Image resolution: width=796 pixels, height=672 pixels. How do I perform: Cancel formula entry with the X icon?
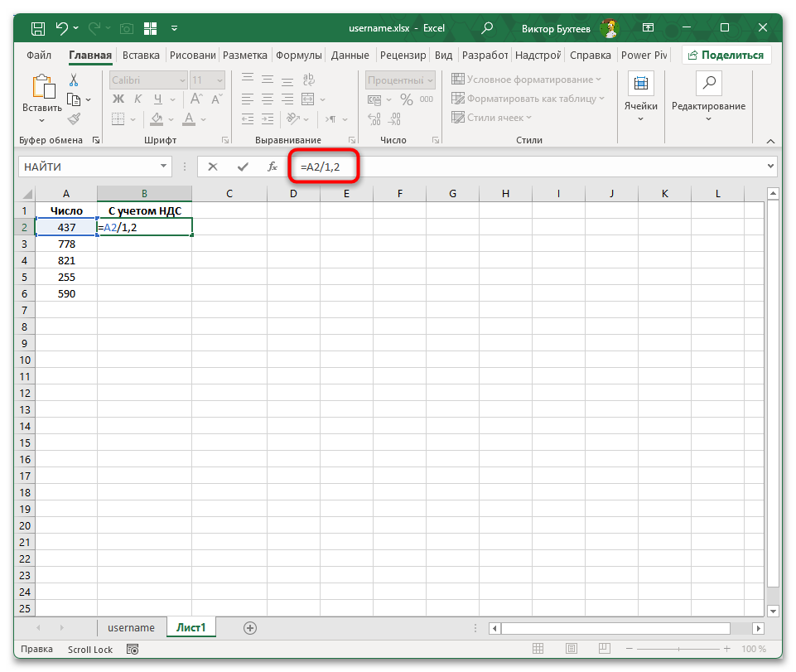[x=213, y=166]
